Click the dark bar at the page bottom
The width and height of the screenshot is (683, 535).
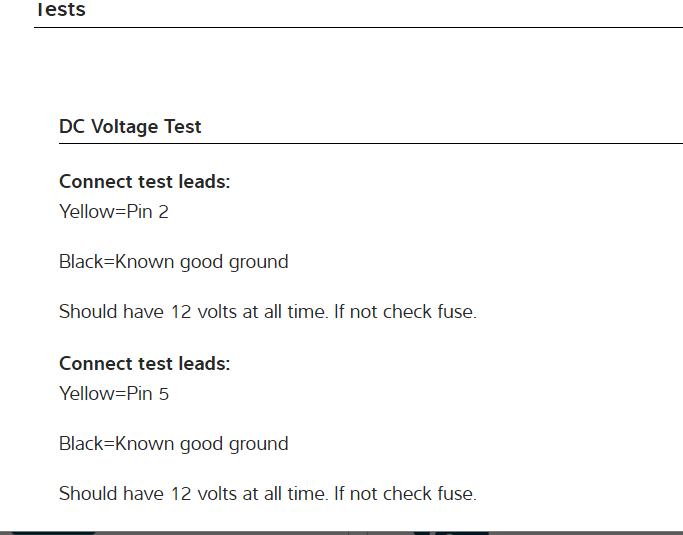click(340, 531)
